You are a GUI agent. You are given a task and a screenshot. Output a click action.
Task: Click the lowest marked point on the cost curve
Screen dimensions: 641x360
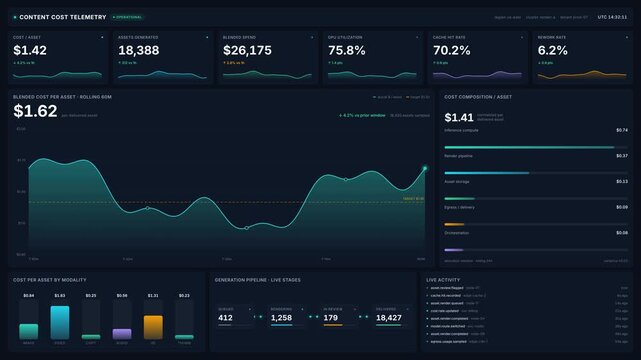coord(246,228)
